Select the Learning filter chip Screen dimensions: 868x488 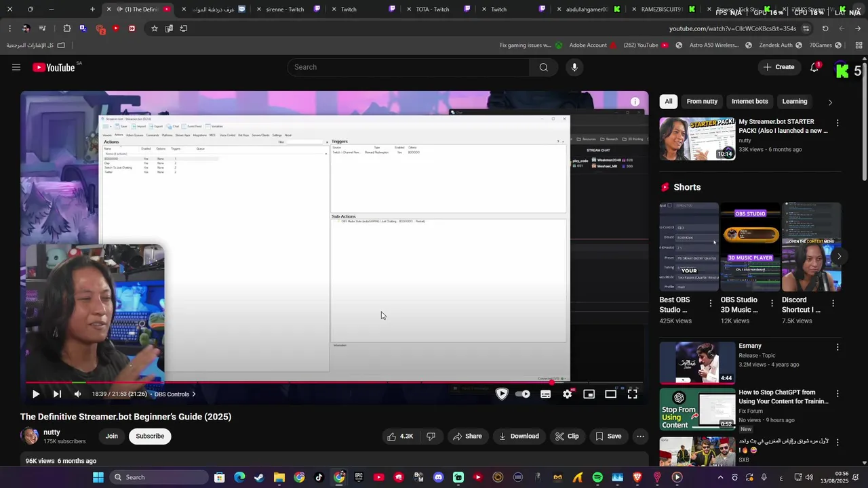tap(795, 102)
